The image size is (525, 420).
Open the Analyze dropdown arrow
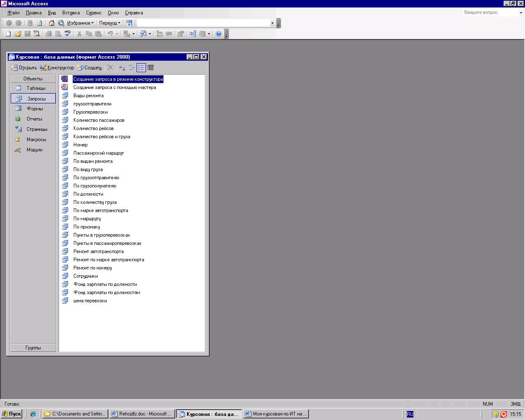coord(150,34)
